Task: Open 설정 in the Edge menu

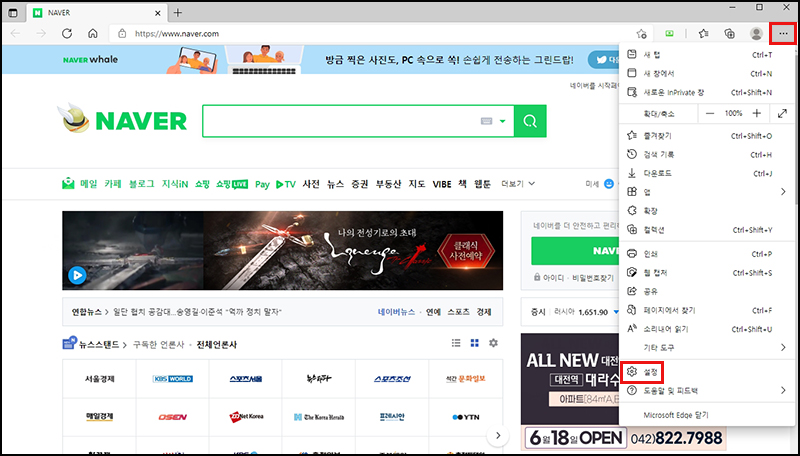Action: [x=709, y=371]
